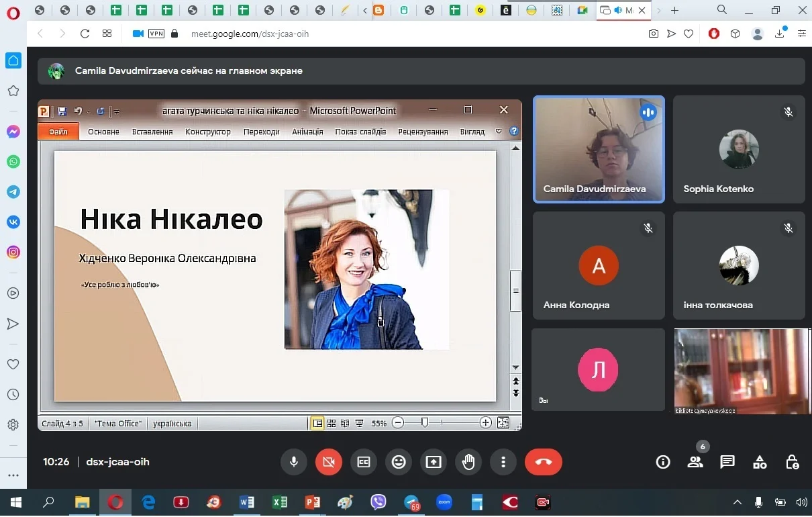
Task: Open Word from the Windows taskbar
Action: click(247, 502)
